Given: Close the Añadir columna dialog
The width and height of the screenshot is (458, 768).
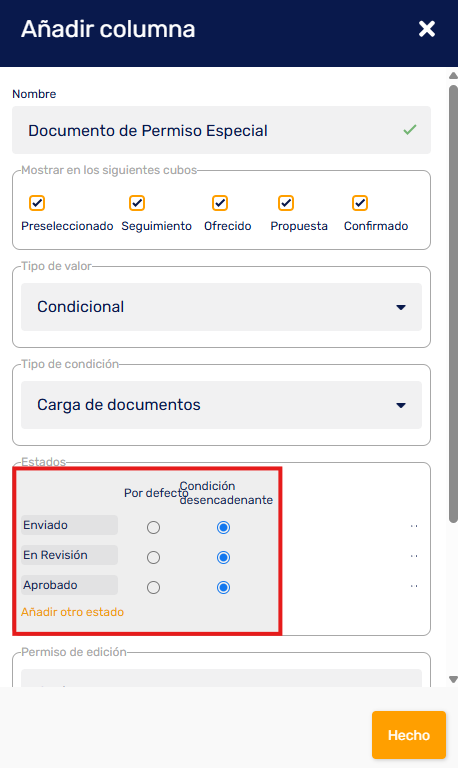Looking at the screenshot, I should [x=427, y=29].
